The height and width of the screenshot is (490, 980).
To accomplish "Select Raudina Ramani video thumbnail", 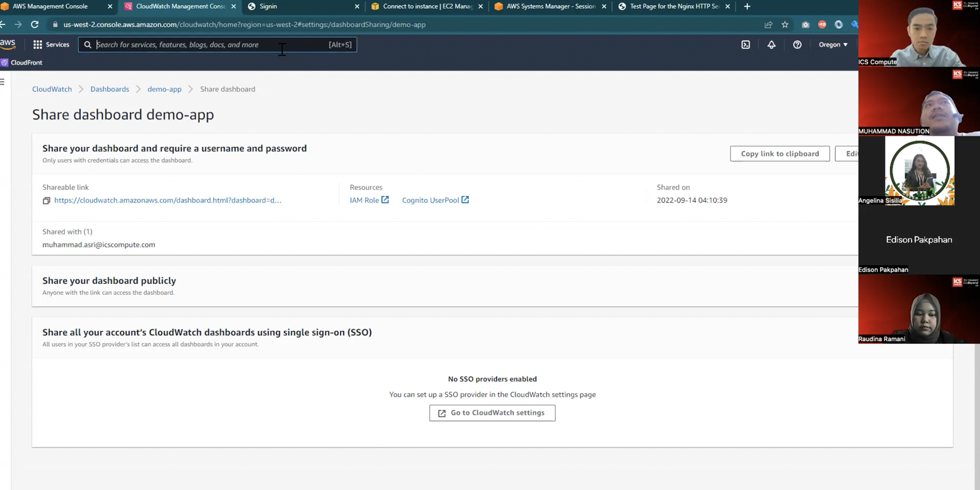I will click(919, 309).
